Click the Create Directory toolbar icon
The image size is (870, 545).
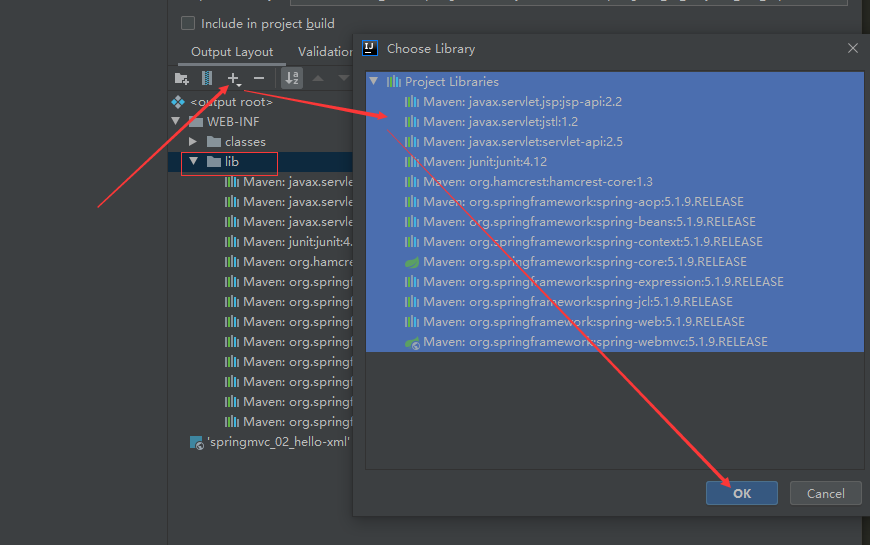[x=181, y=78]
